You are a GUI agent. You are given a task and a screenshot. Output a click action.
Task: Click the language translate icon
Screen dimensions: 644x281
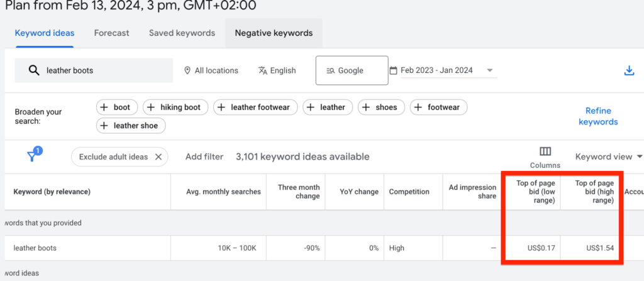[262, 70]
